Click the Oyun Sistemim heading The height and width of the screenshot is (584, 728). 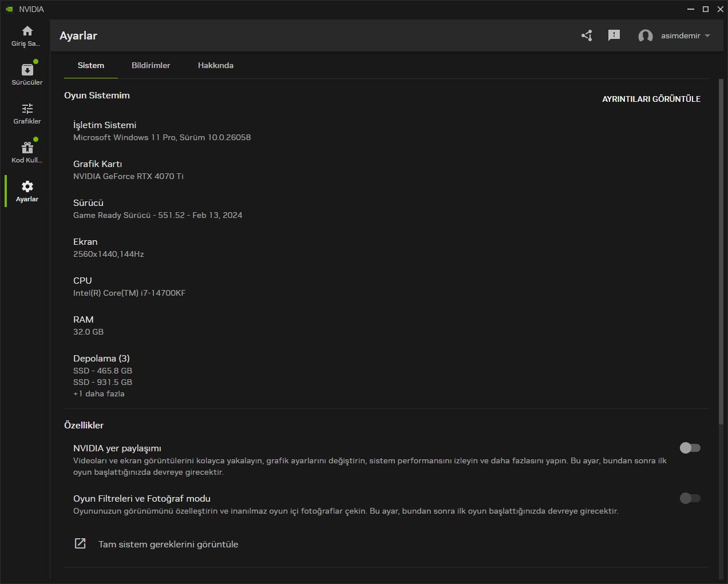click(x=97, y=96)
